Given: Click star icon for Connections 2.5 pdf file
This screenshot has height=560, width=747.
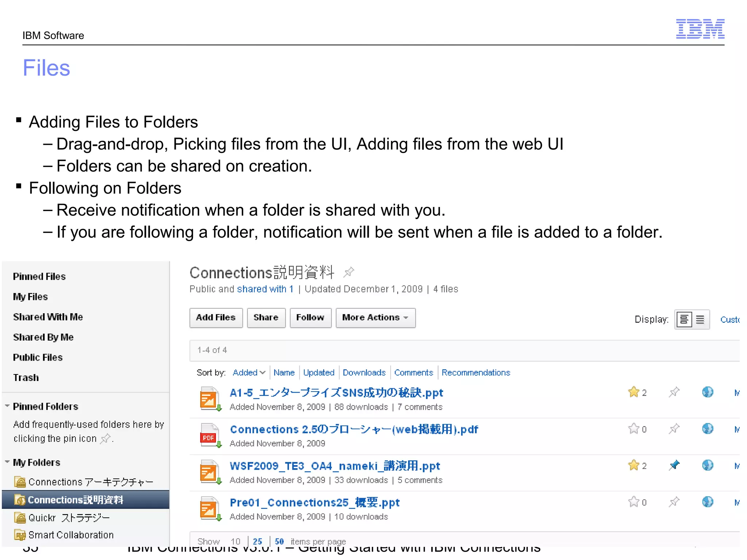Looking at the screenshot, I should [x=634, y=428].
